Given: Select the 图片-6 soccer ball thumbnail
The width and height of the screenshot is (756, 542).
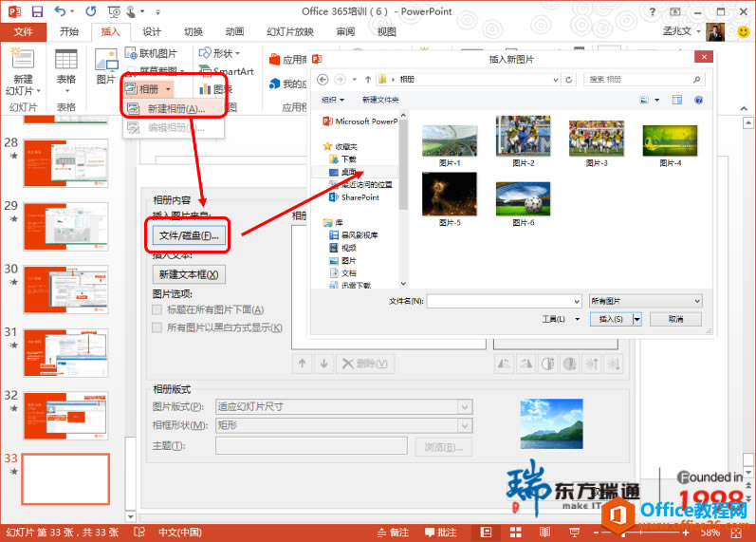Looking at the screenshot, I should click(523, 198).
